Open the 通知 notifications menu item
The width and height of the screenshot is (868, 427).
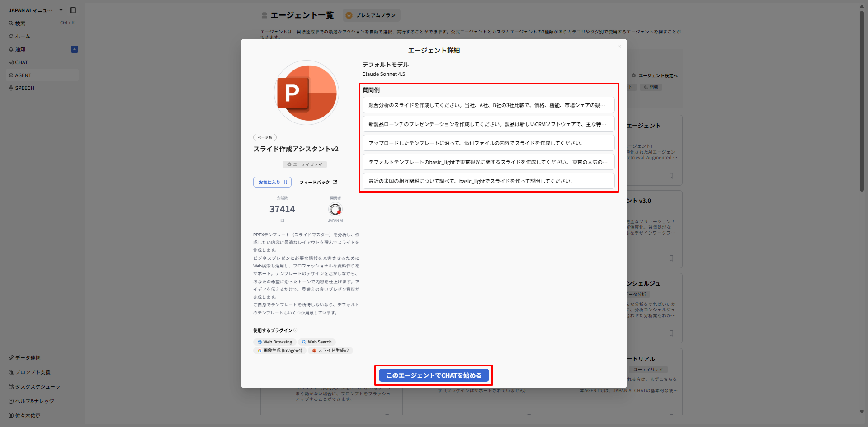(20, 49)
